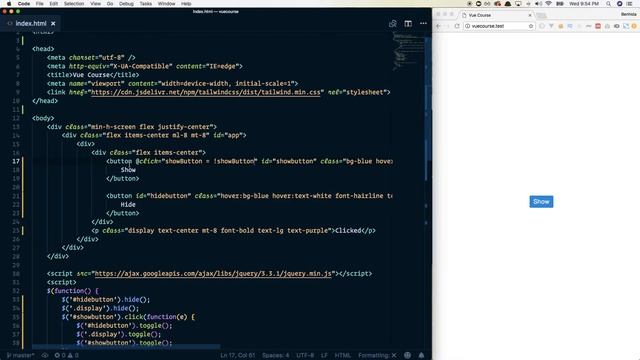Image resolution: width=640 pixels, height=360 pixels.
Task: Open the Code application menu
Action: [x=24, y=4]
